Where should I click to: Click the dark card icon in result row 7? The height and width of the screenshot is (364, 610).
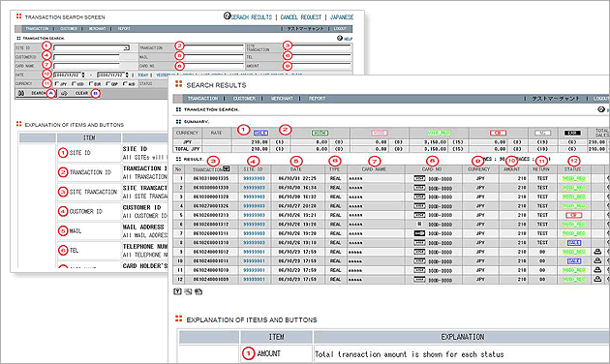click(419, 233)
